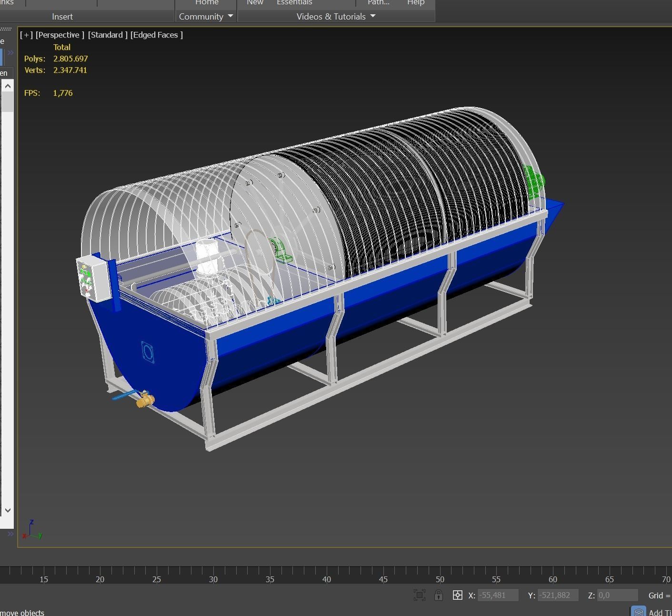Click the scroll-up arrow on the left panel
672x616 pixels.
coord(8,86)
